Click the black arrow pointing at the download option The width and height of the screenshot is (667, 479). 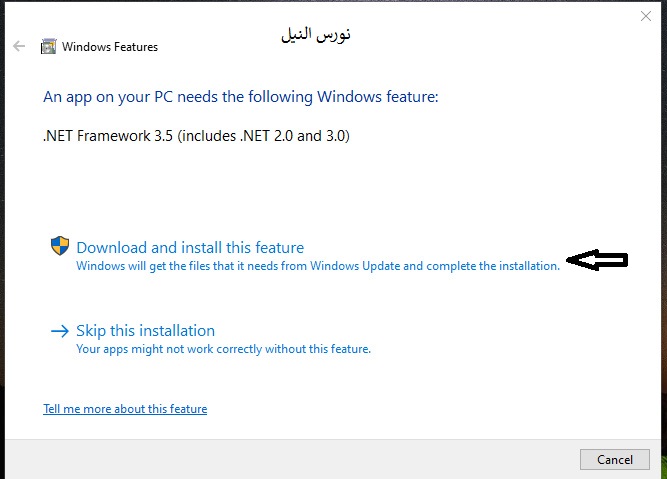point(597,260)
